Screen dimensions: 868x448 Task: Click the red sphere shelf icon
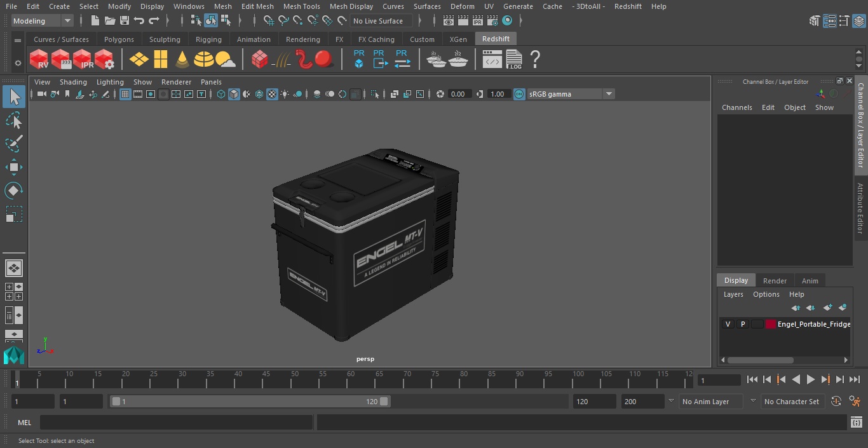[x=324, y=59]
